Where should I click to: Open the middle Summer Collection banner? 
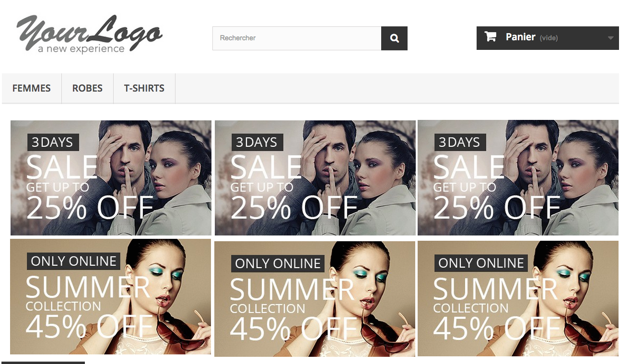(315, 299)
